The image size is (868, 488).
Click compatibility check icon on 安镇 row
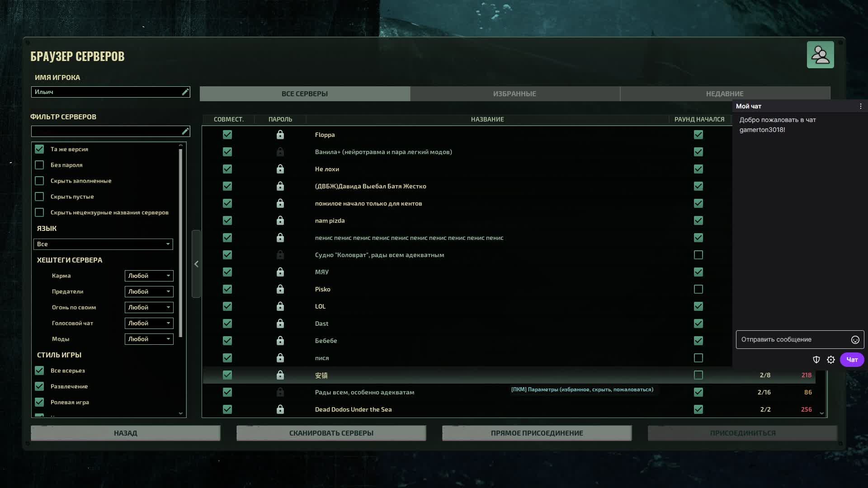click(227, 375)
